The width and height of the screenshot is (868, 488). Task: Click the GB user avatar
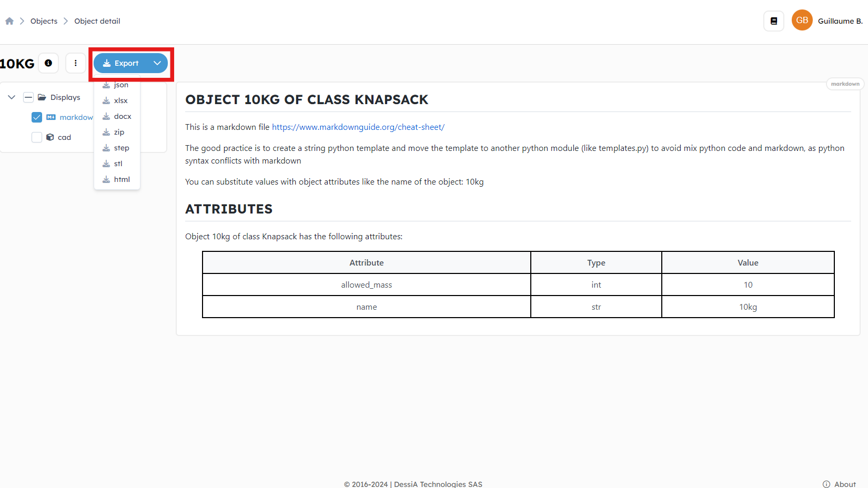click(802, 21)
